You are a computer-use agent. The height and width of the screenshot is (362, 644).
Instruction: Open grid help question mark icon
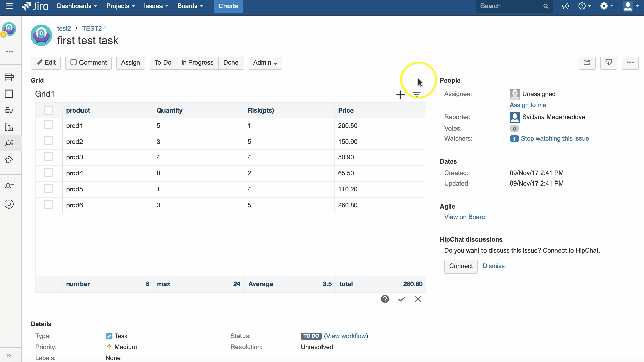coord(385,299)
